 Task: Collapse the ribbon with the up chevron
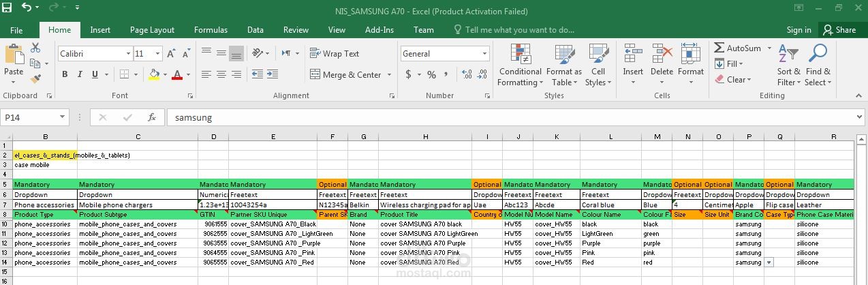click(x=859, y=96)
